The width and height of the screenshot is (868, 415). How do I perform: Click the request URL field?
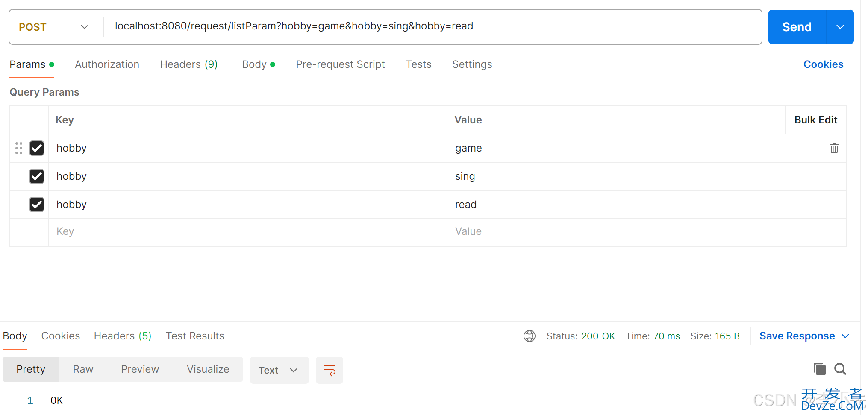[433, 26]
